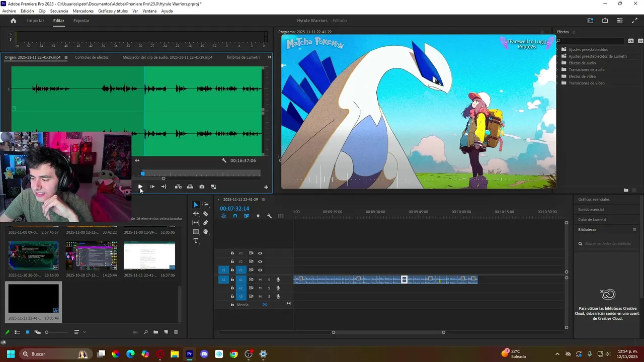This screenshot has width=644, height=362.
Task: Switch to the Importar workspace tab
Action: (36, 21)
